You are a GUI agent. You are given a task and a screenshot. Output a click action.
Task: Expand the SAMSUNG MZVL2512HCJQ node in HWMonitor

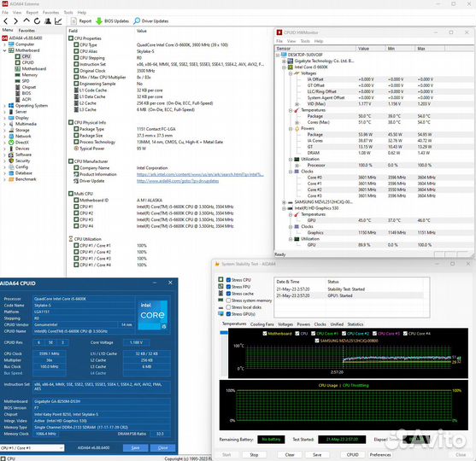(x=284, y=202)
